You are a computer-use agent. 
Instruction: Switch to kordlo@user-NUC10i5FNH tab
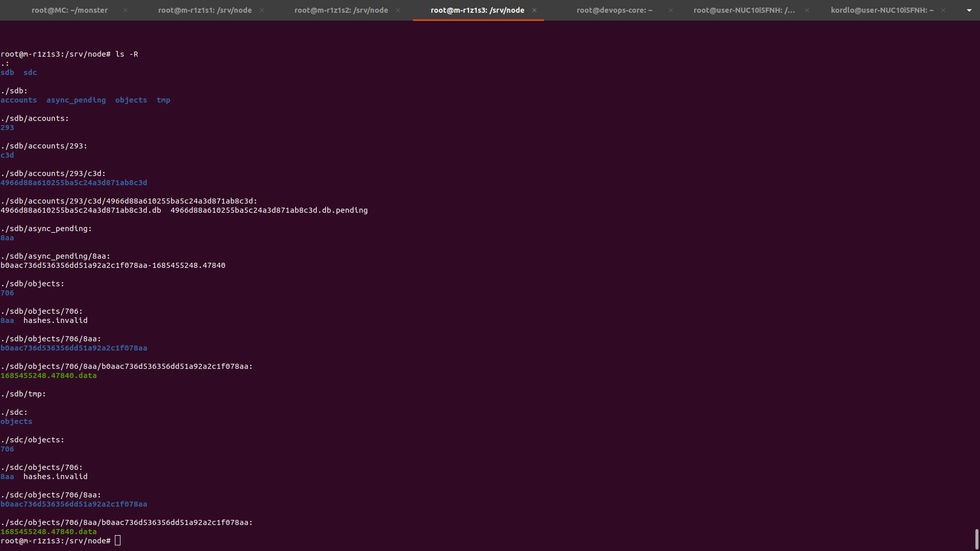coord(882,10)
